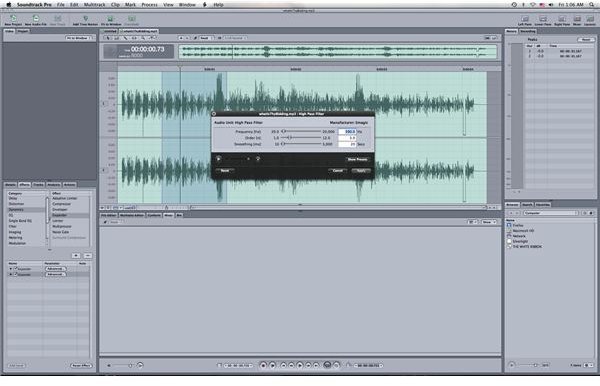The height and width of the screenshot is (386, 600).
Task: Click Advanced for the first Expander
Action: [55, 269]
